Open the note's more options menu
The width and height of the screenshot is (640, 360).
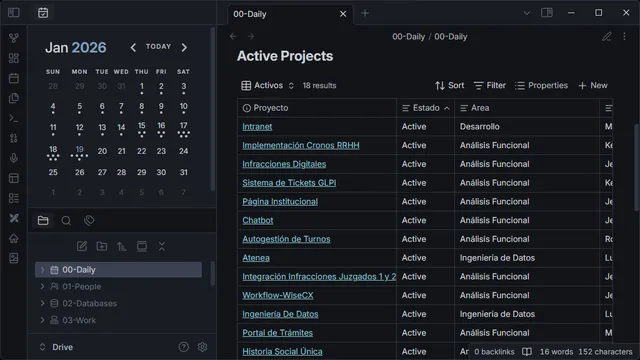click(x=624, y=37)
